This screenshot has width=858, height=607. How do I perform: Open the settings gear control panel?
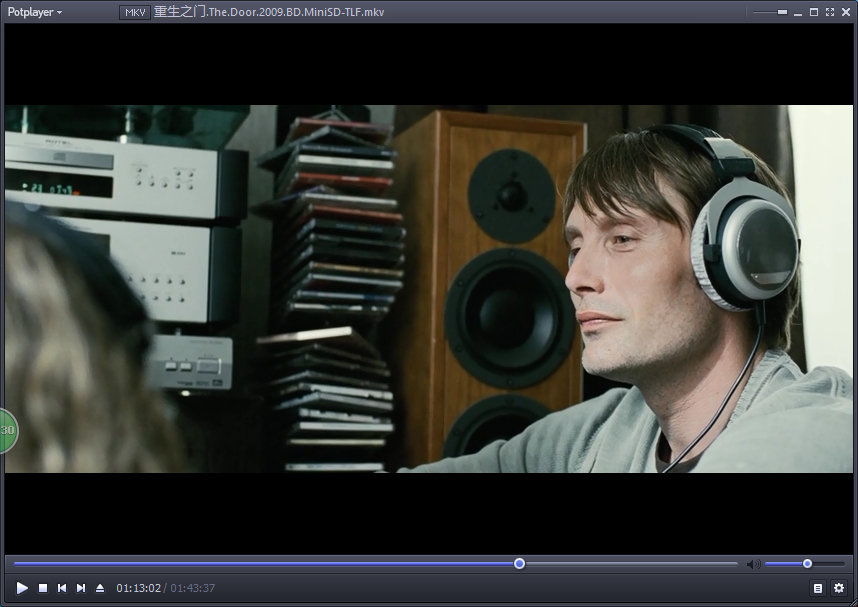click(x=839, y=588)
